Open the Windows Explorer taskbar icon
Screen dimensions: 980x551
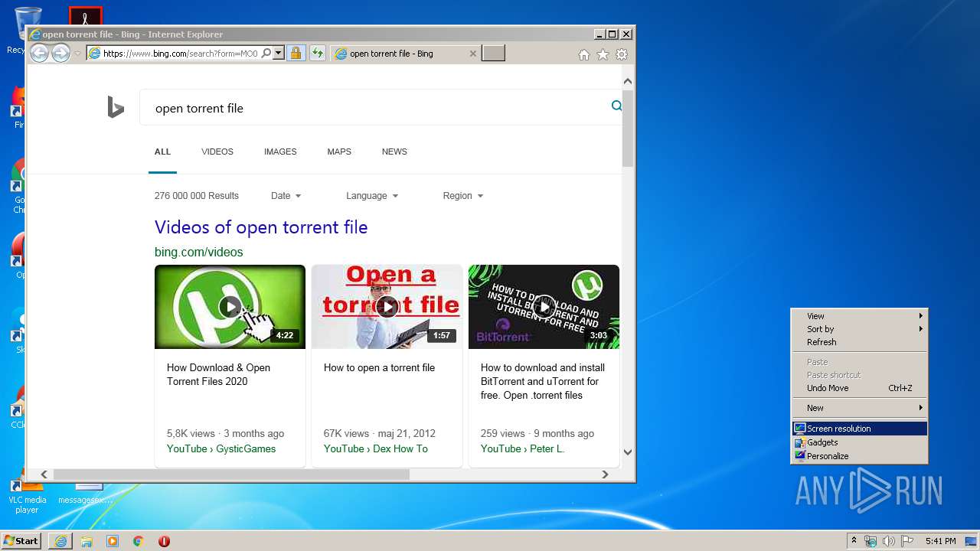pyautogui.click(x=87, y=541)
